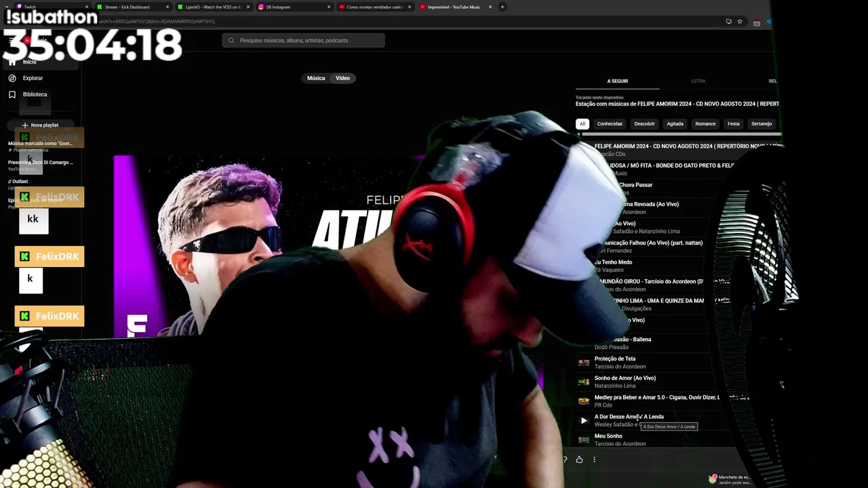This screenshot has height=488, width=868.
Task: Switch playback to Vídeo mode
Action: click(342, 78)
